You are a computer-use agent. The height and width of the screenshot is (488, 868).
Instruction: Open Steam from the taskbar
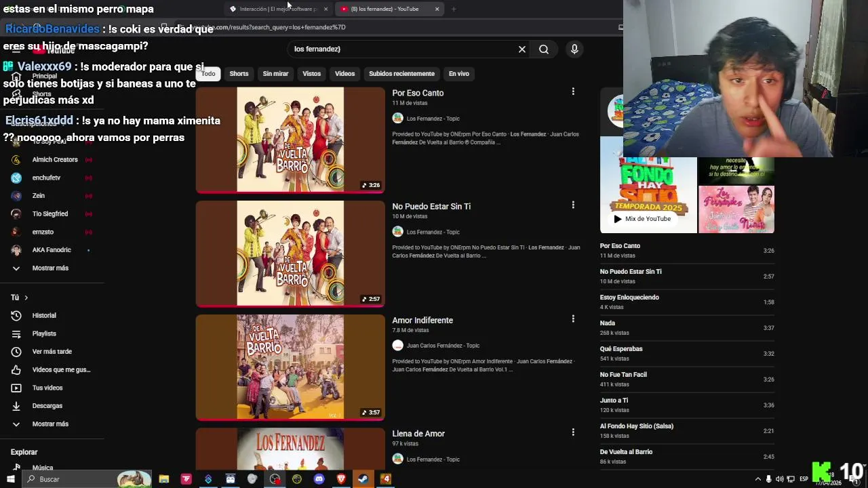363,479
